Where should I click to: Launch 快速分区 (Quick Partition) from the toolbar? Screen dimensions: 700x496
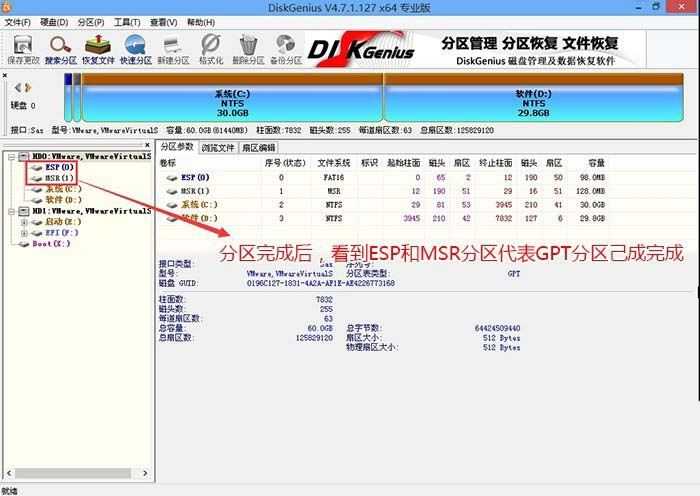[136, 45]
